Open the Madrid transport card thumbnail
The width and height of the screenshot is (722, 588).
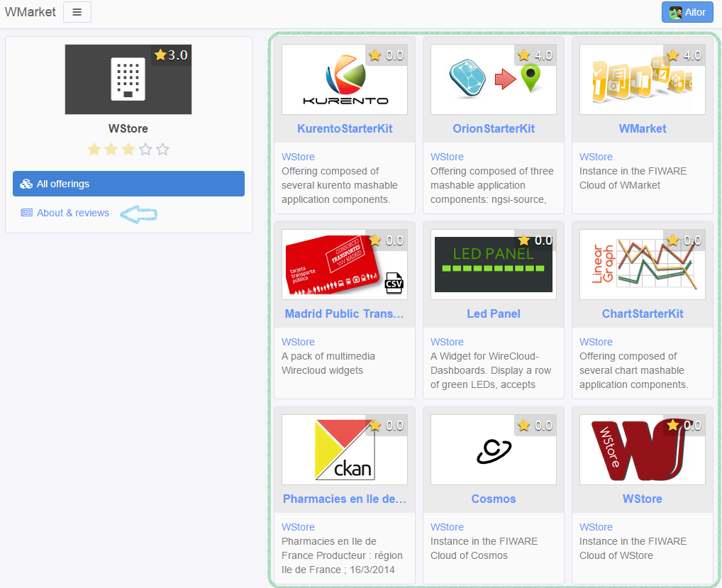345,265
